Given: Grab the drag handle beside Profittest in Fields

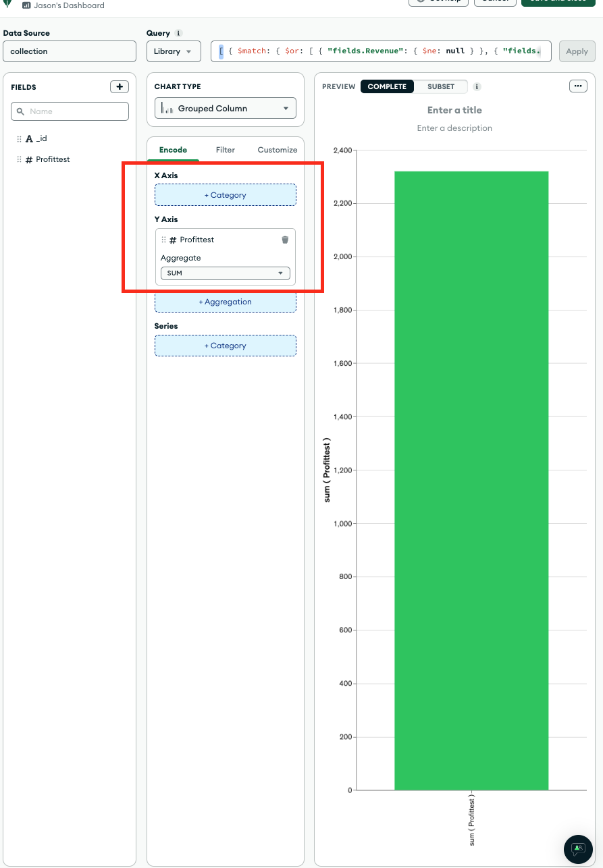Looking at the screenshot, I should 20,160.
